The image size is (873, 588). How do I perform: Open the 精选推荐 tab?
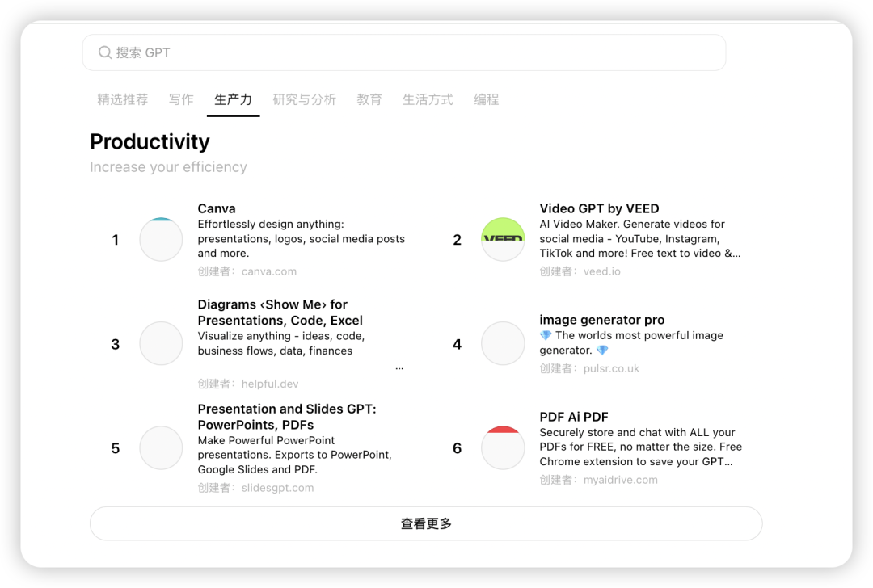point(123,99)
